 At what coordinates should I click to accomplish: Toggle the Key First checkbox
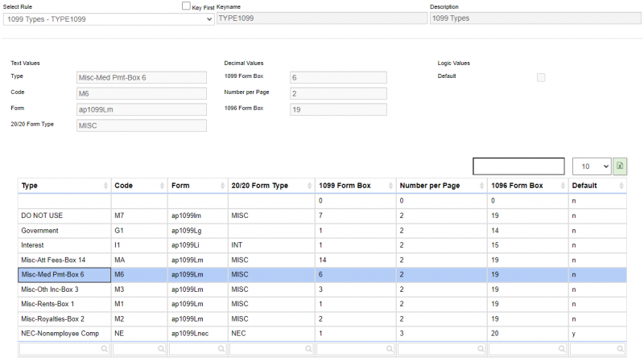click(x=186, y=6)
